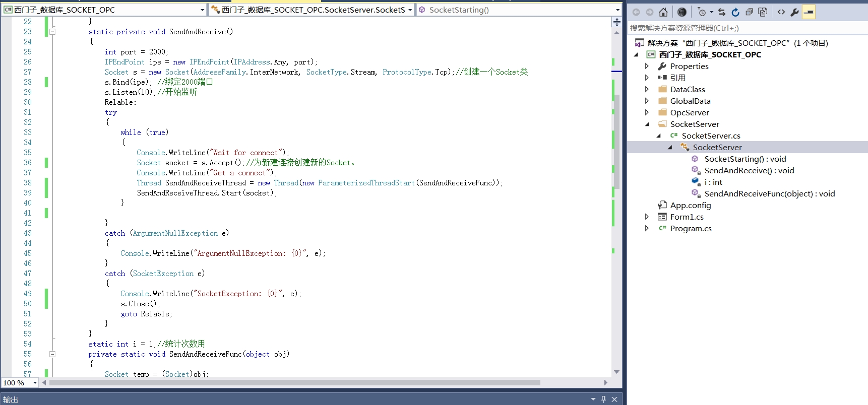Select the Properties tree item
Screen dimensions: 868x405
click(x=689, y=66)
